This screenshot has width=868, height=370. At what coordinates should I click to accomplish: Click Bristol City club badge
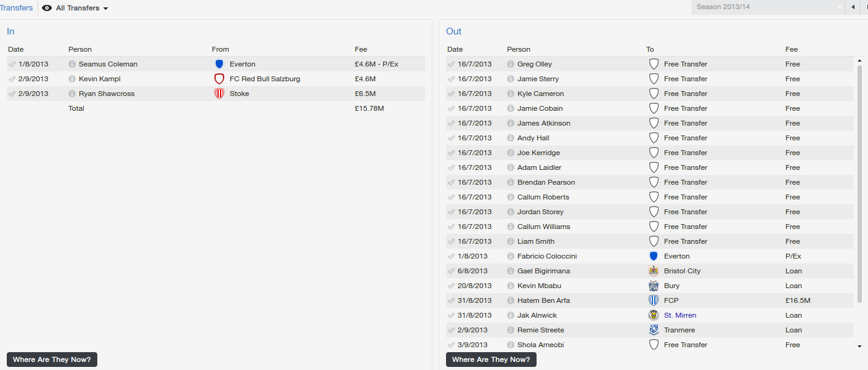tap(654, 271)
